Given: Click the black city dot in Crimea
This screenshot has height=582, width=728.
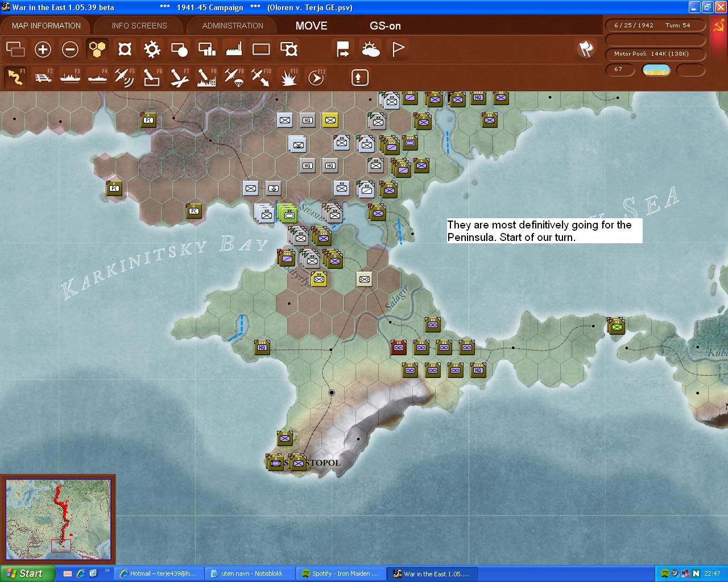Looking at the screenshot, I should point(332,393).
